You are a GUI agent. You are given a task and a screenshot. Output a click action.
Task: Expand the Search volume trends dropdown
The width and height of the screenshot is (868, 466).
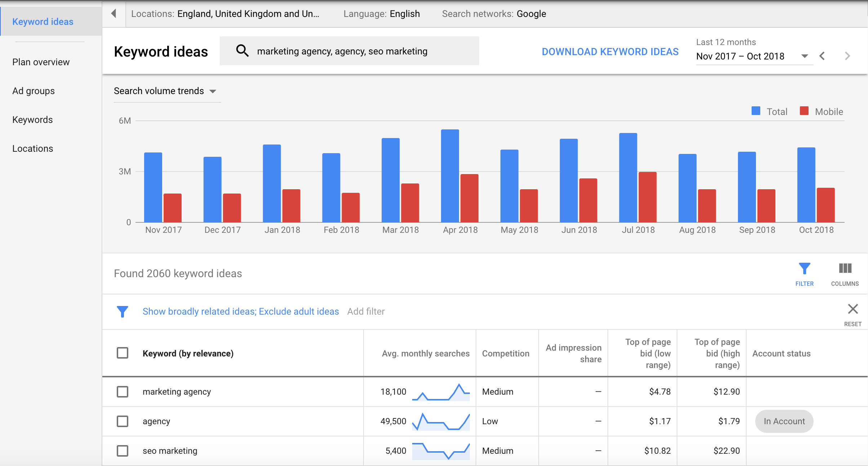point(213,91)
